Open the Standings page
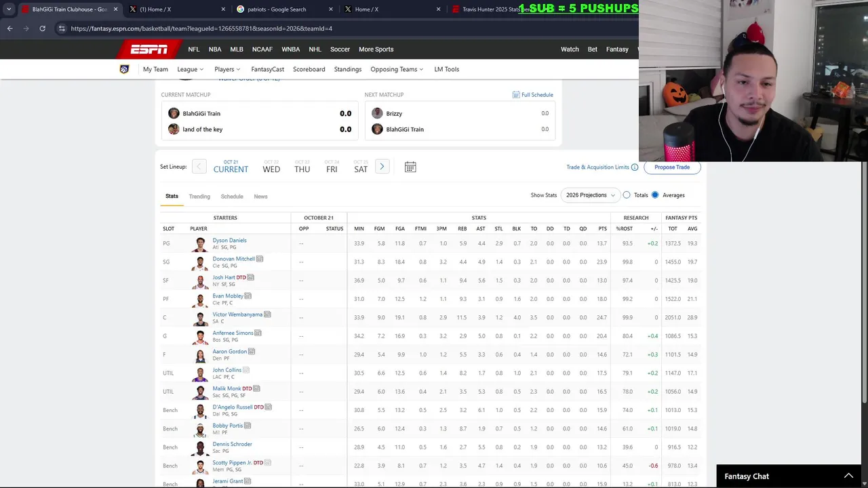The width and height of the screenshot is (868, 488). [348, 69]
